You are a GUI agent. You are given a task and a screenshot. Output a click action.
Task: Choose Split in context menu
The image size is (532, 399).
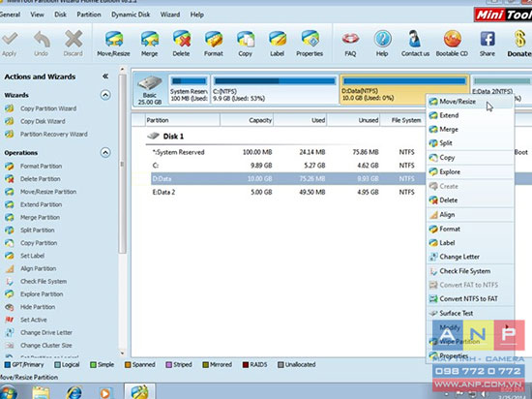point(470,143)
